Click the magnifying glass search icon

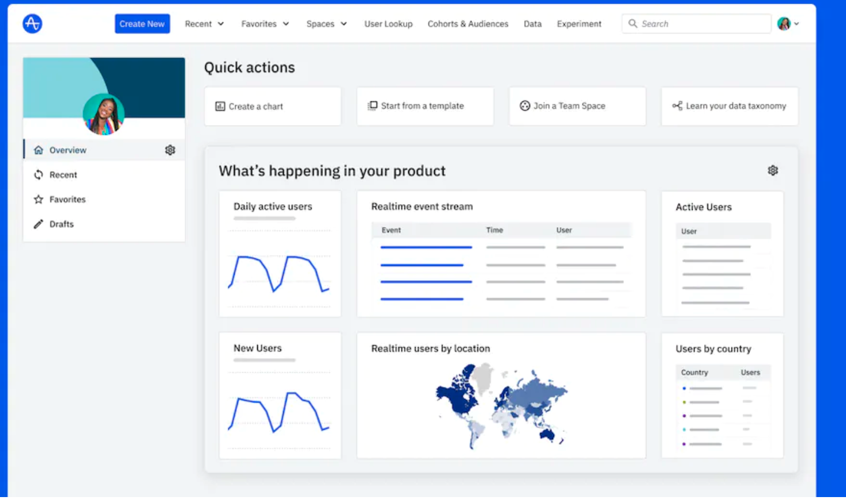click(x=633, y=24)
